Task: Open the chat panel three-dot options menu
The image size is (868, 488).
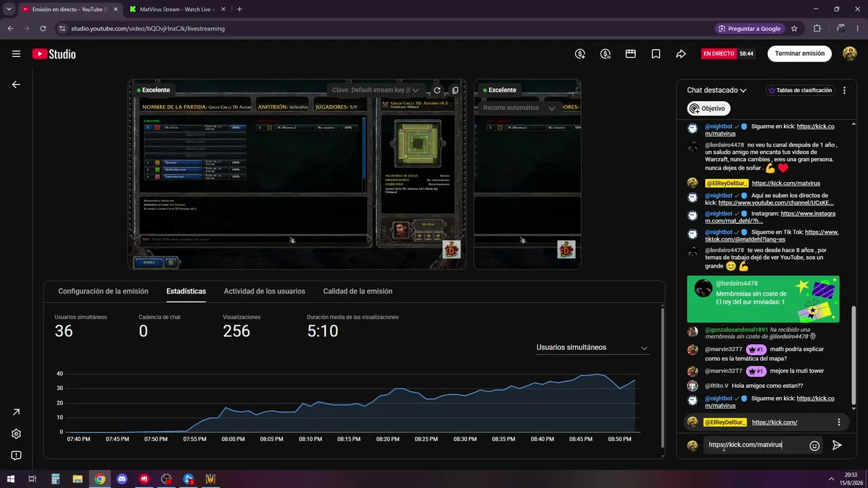Action: click(844, 90)
